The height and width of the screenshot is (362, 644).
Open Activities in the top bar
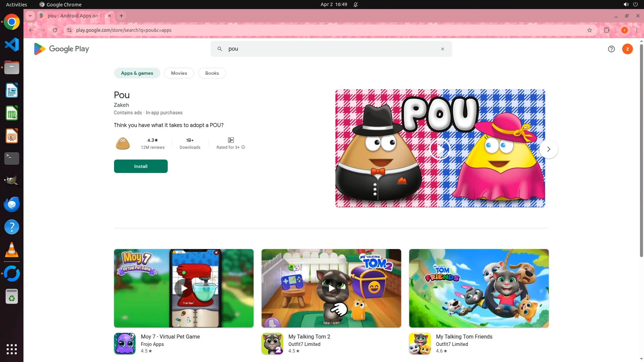point(16,4)
